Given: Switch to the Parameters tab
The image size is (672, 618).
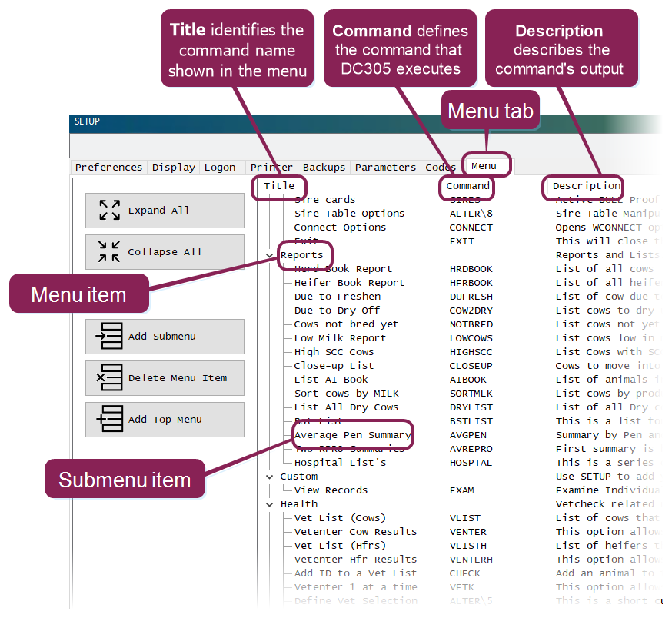Looking at the screenshot, I should pyautogui.click(x=385, y=167).
